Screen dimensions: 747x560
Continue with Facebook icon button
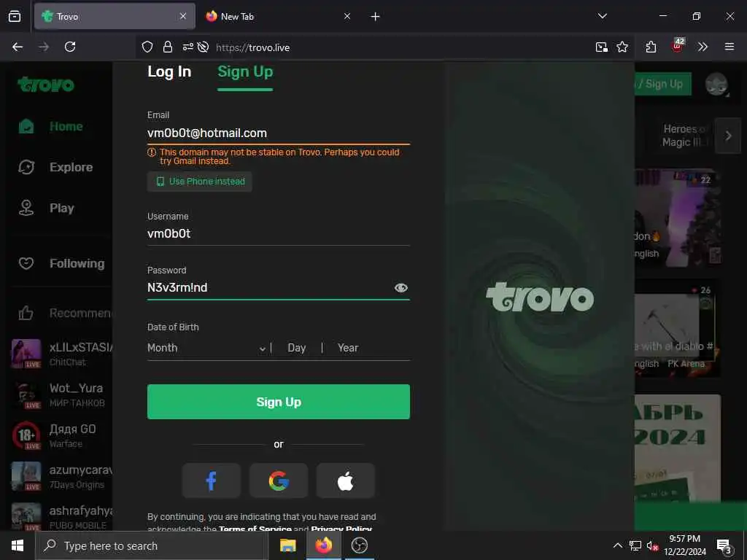pos(211,481)
